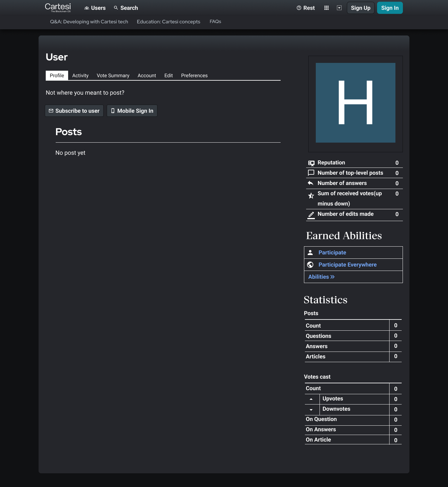Open the Users page
This screenshot has height=487, width=448.
(95, 8)
